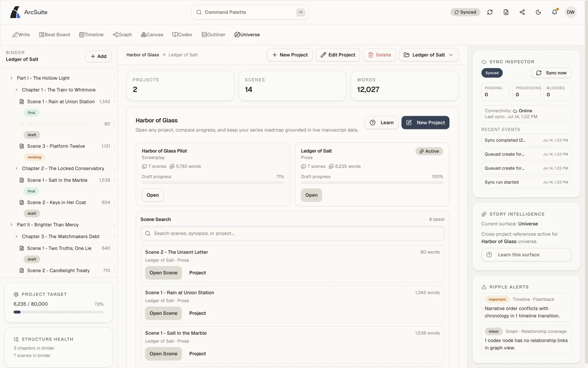Click the Ripple Alerts warning triangle icon

point(484,287)
